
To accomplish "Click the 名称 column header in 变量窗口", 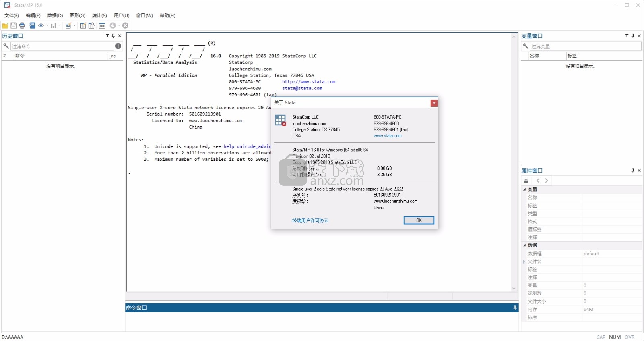I will point(547,56).
